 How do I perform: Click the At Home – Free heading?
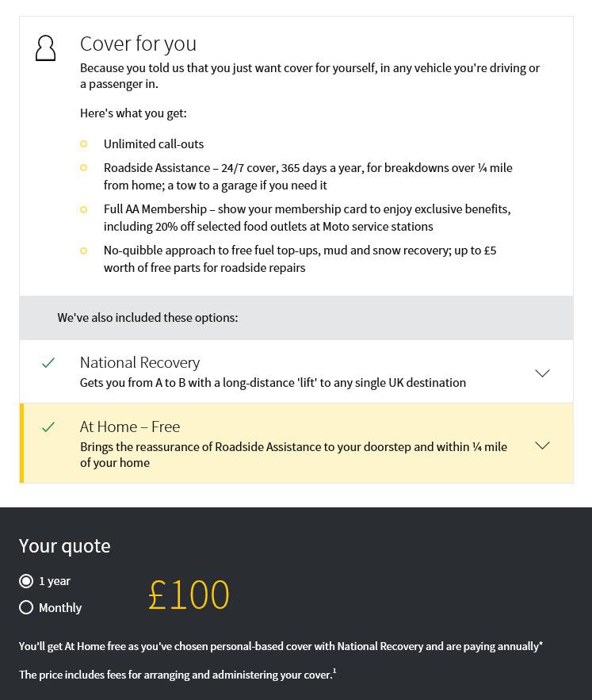(x=130, y=427)
